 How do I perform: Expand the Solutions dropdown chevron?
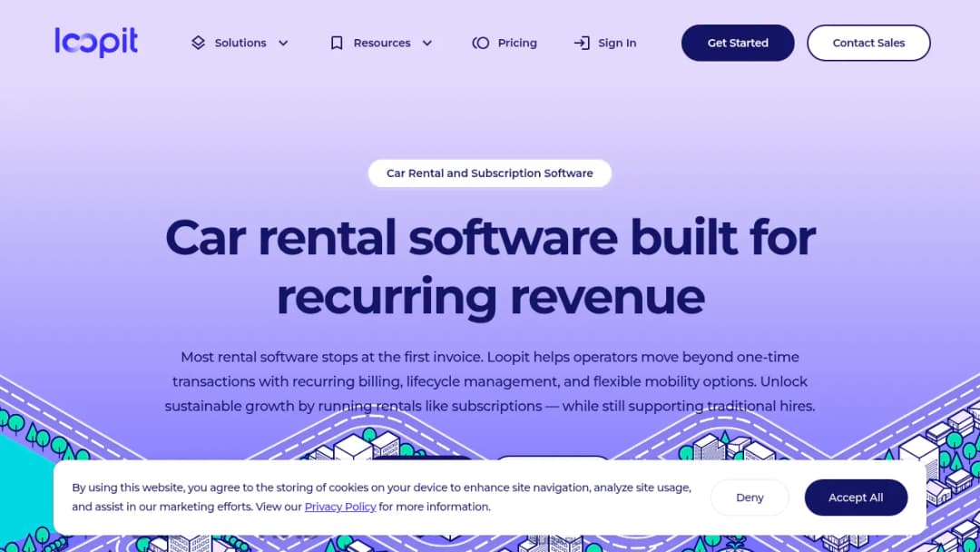[x=283, y=44]
